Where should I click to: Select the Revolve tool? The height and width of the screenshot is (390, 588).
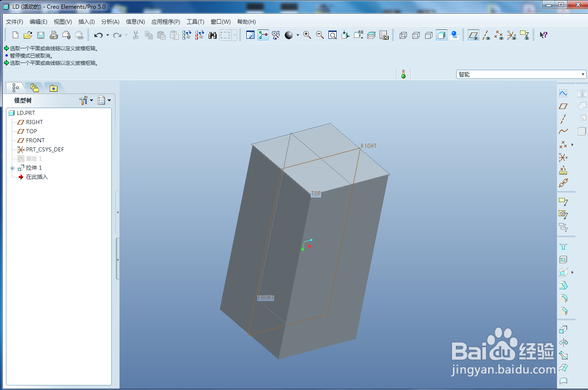[563, 343]
